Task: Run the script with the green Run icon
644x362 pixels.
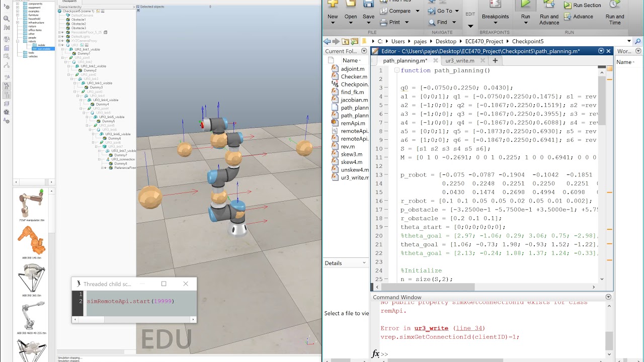Action: click(x=525, y=4)
